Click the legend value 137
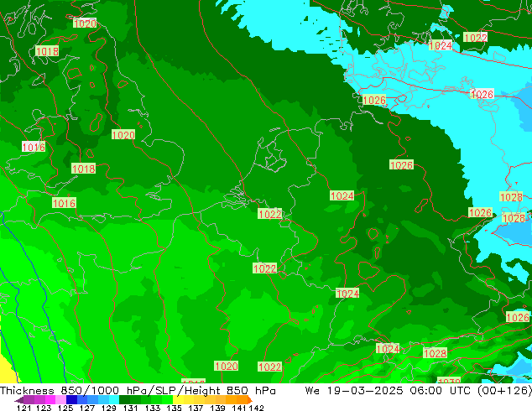Viewport: 532px width, 411px height. click(x=196, y=408)
